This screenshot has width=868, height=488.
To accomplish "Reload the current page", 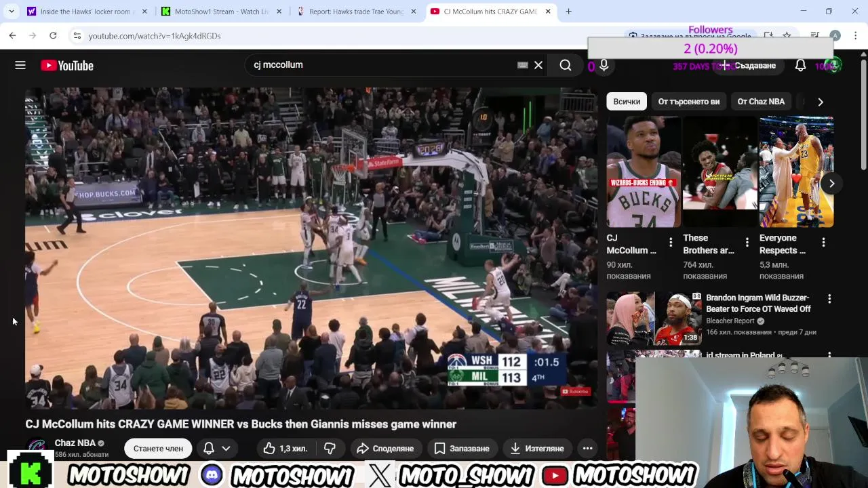I will [x=53, y=35].
